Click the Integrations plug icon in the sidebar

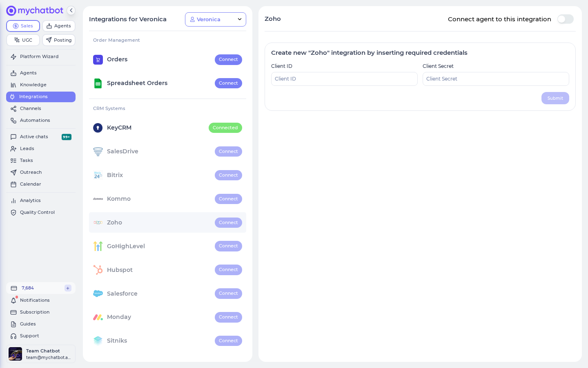point(12,97)
